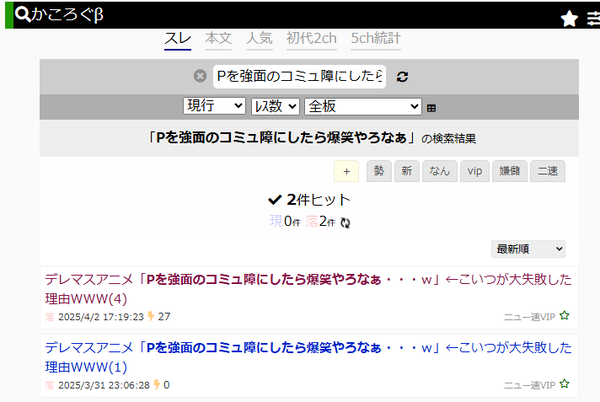Image resolution: width=600 pixels, height=402 pixels.
Task: Reload search with the refresh icon
Action: point(402,76)
